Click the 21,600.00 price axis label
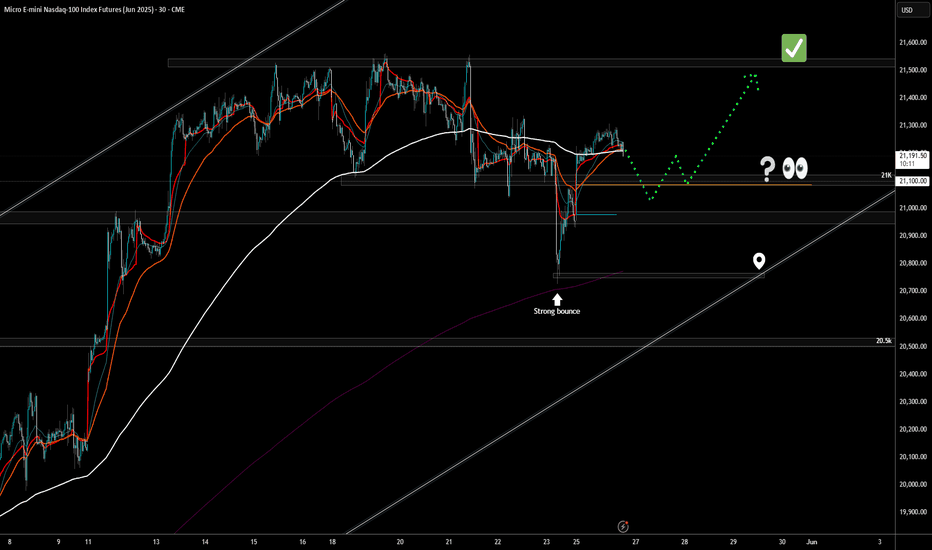This screenshot has height=550, width=932. pyautogui.click(x=913, y=42)
